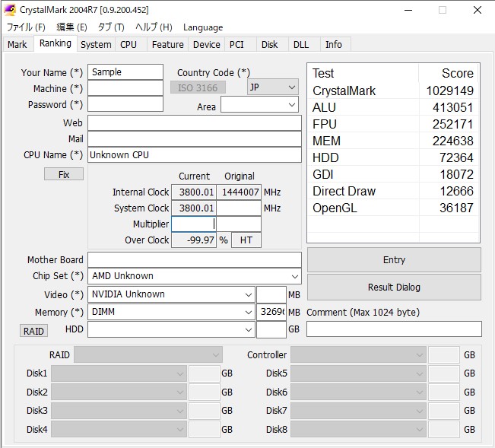
Task: Focus the Current Multiplier field
Action: point(194,224)
